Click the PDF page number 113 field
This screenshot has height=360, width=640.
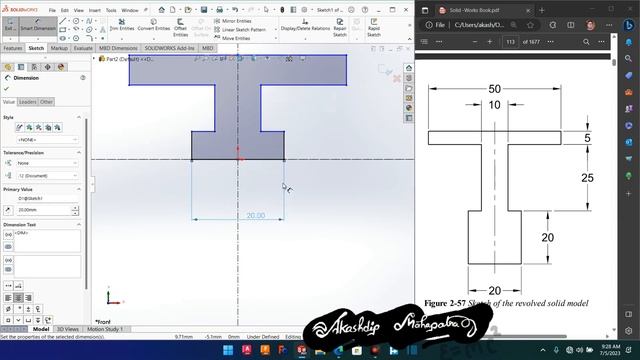510,42
